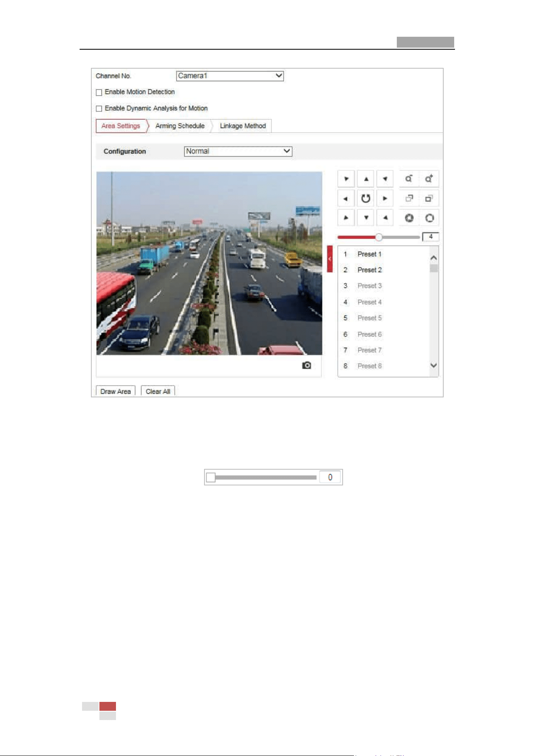Enable Motion Detection checkbox
This screenshot has height=756, width=535.
(x=99, y=92)
